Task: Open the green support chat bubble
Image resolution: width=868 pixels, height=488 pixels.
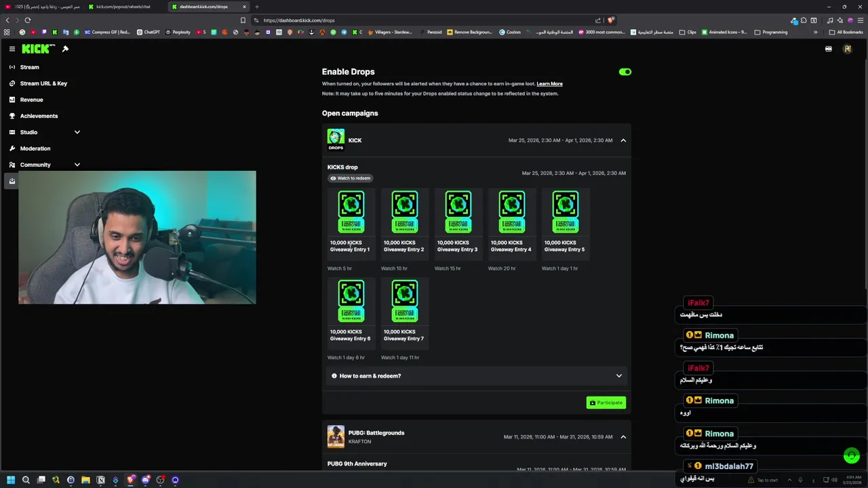Action: [852, 456]
